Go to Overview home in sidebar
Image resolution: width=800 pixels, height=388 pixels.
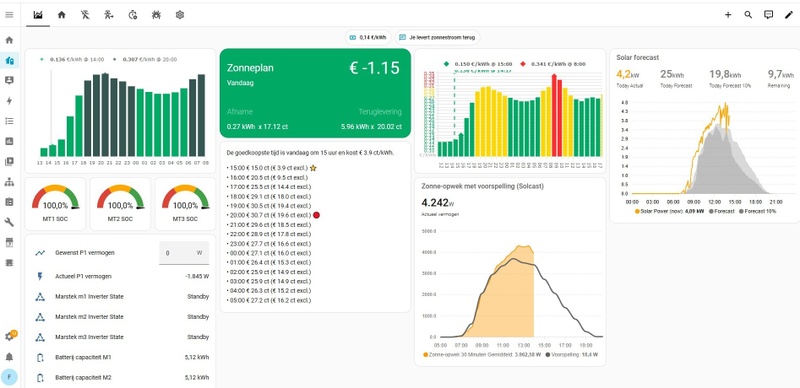pyautogui.click(x=9, y=40)
